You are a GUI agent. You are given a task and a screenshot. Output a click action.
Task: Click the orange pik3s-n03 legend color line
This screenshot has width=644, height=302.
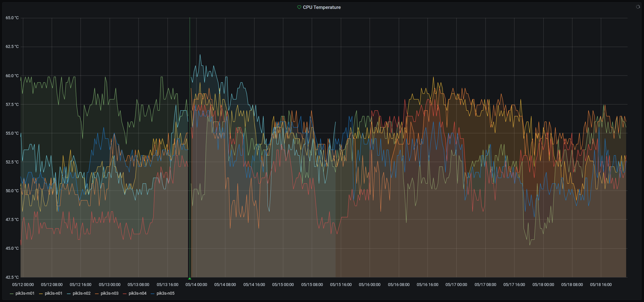[x=97, y=294]
